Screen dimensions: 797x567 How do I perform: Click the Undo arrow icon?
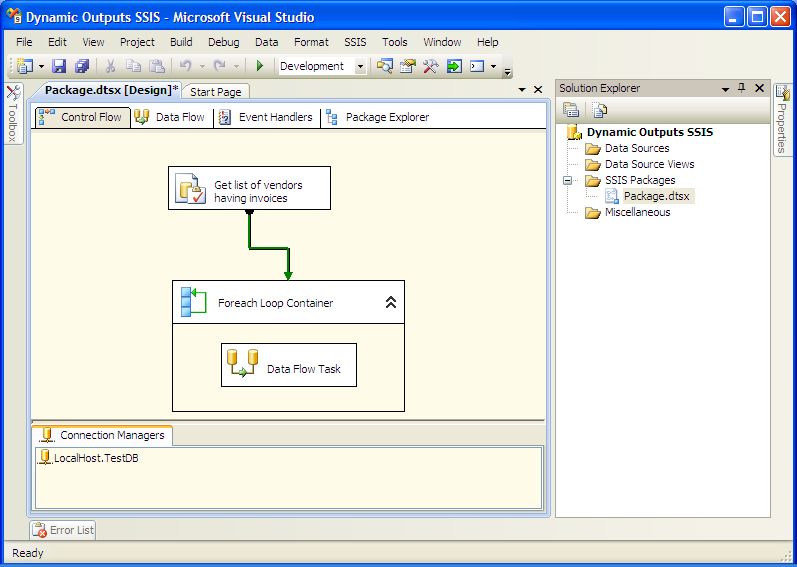[186, 66]
